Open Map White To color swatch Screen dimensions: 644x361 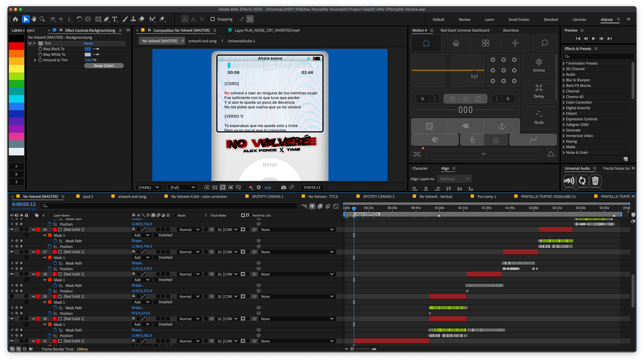(x=88, y=54)
